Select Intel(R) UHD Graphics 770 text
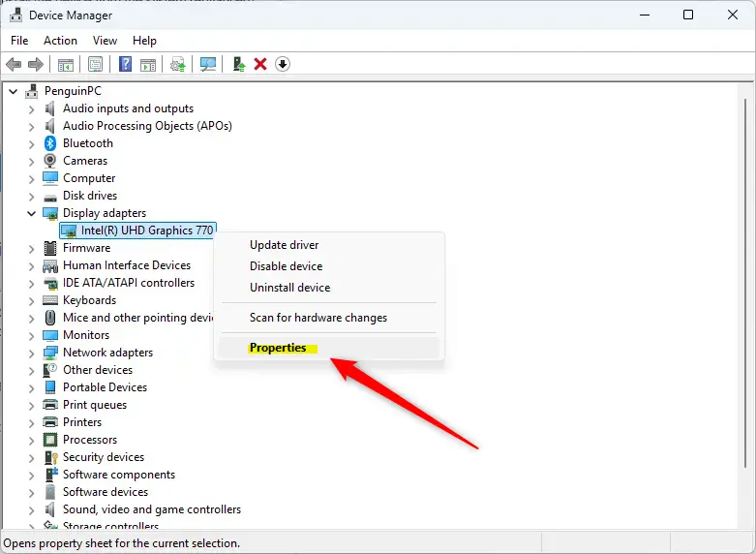 click(147, 231)
